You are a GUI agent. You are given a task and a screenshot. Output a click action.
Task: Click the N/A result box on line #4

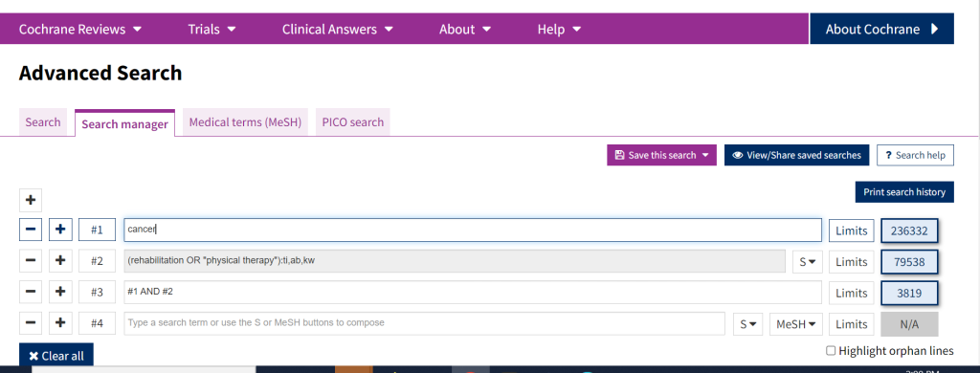click(x=909, y=324)
